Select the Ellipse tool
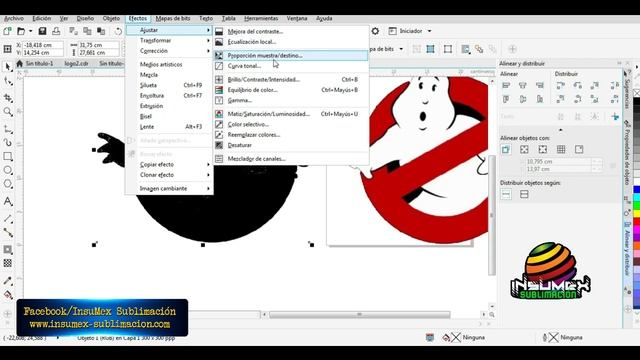 tap(8, 170)
